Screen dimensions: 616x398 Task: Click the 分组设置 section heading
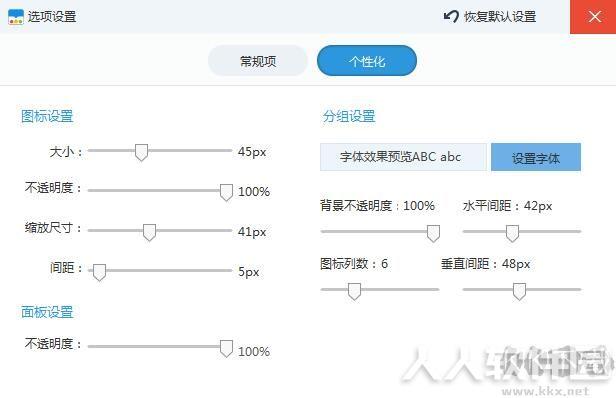(349, 116)
